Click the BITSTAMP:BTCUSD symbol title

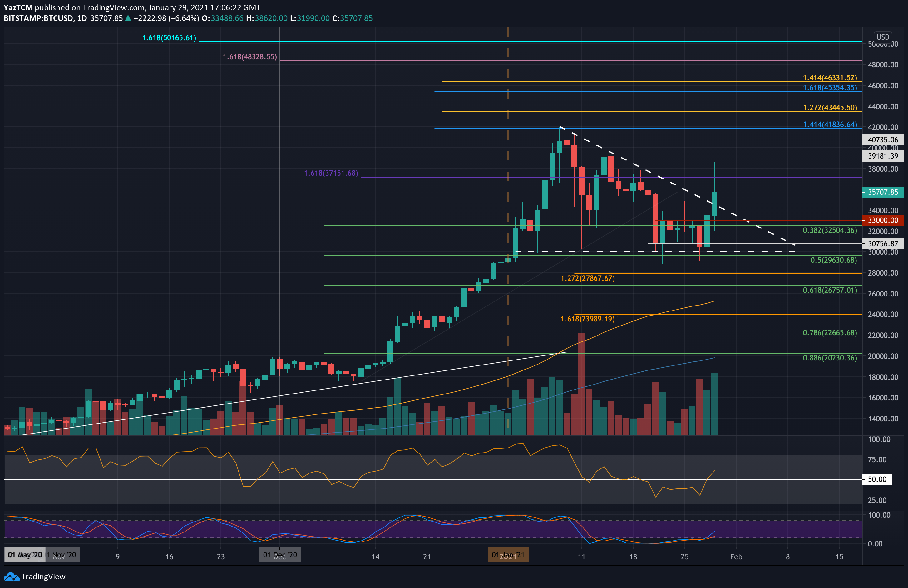click(x=38, y=18)
